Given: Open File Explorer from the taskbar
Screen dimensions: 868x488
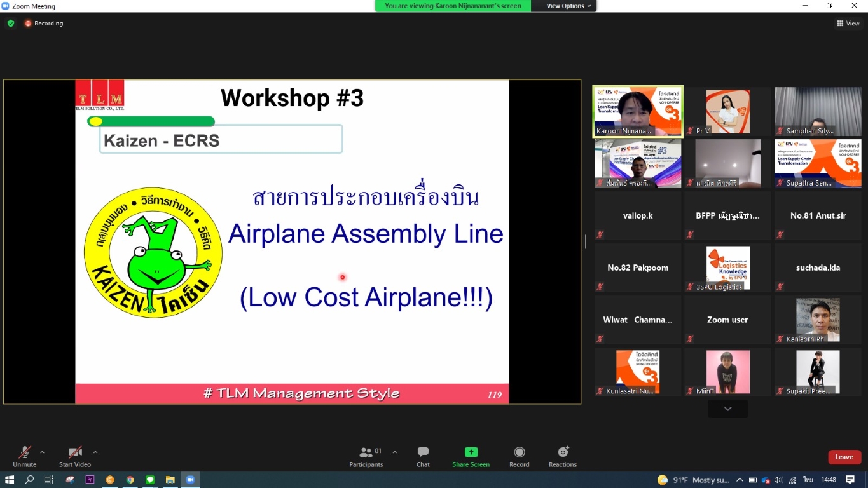Looking at the screenshot, I should tap(170, 480).
